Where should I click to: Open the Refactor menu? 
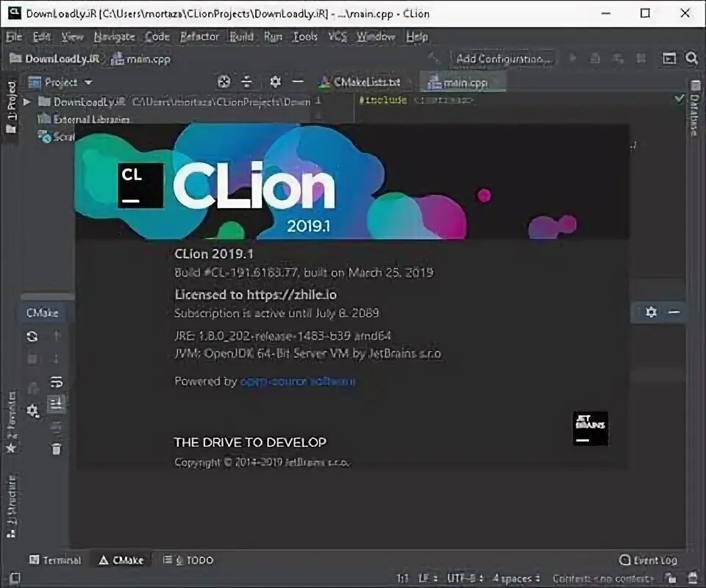(x=199, y=37)
